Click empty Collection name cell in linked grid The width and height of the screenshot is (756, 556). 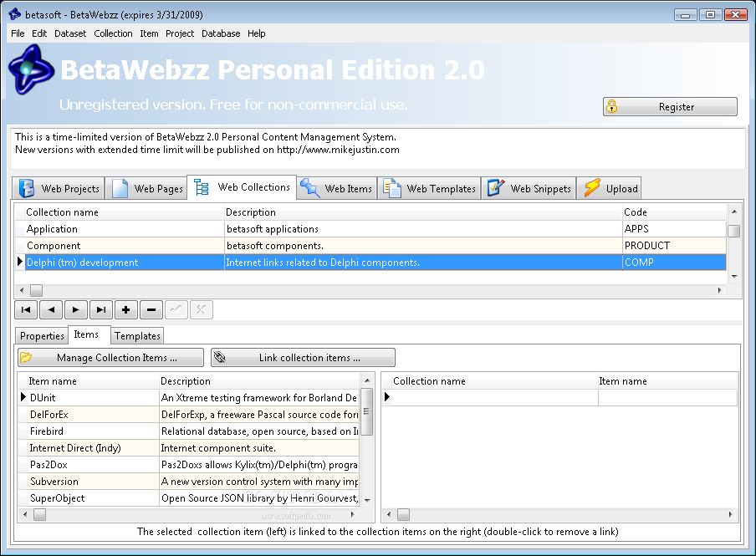coord(495,397)
